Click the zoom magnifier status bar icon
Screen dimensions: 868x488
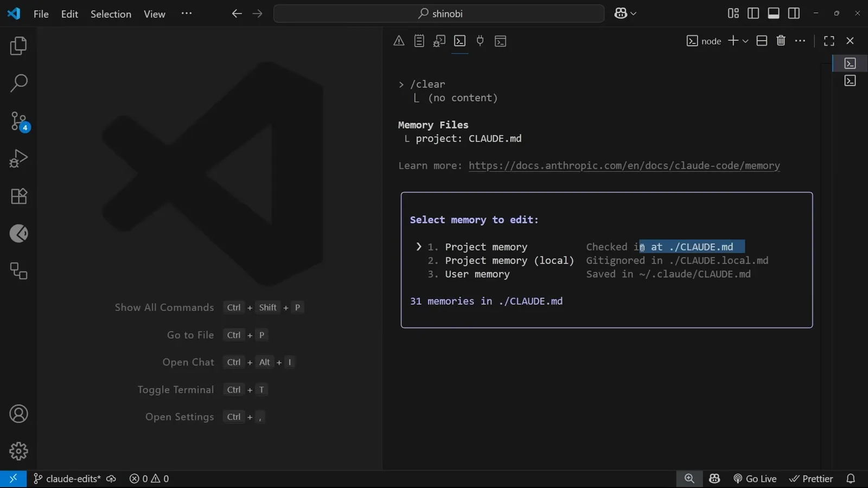[x=690, y=479]
